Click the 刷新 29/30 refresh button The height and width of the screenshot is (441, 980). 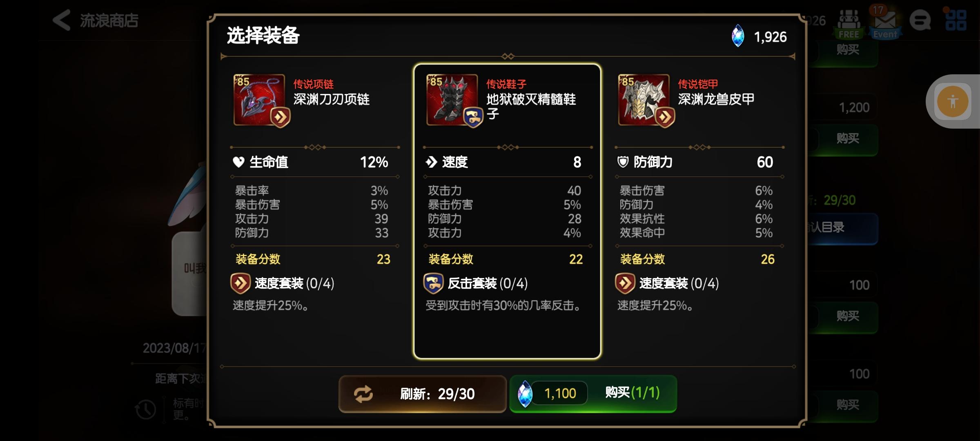(423, 394)
